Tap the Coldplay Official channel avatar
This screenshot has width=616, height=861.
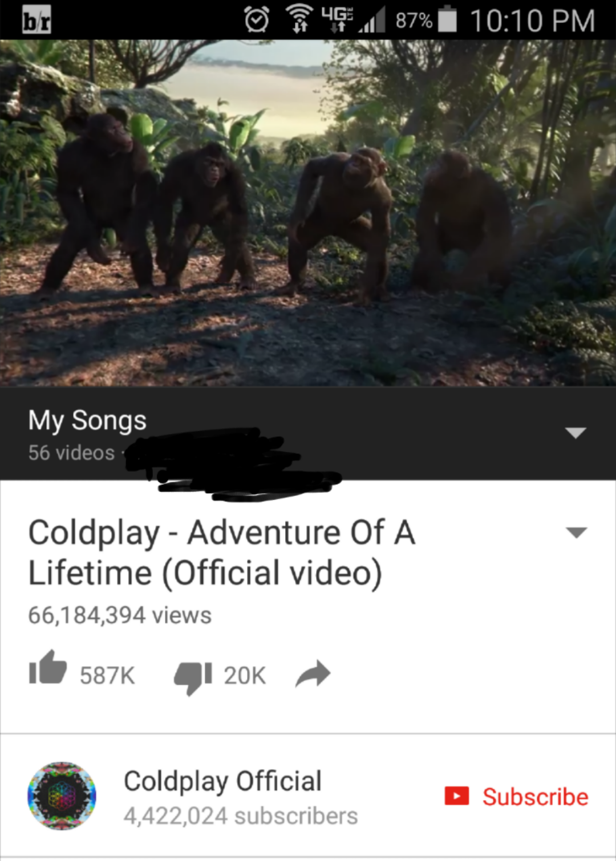click(x=62, y=796)
